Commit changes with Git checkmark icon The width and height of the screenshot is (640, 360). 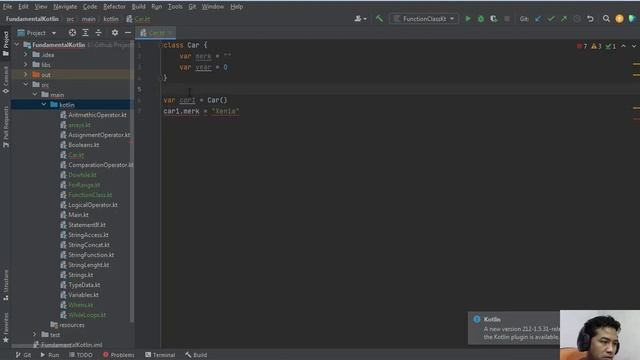pyautogui.click(x=551, y=19)
